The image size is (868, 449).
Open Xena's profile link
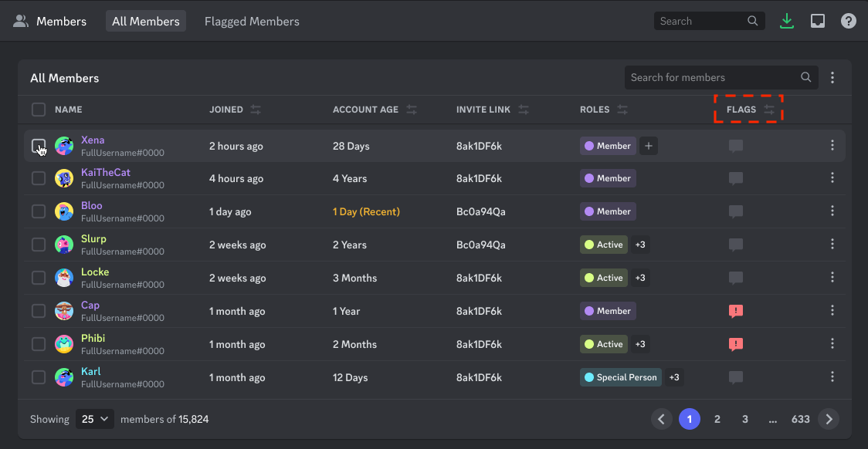pyautogui.click(x=93, y=140)
